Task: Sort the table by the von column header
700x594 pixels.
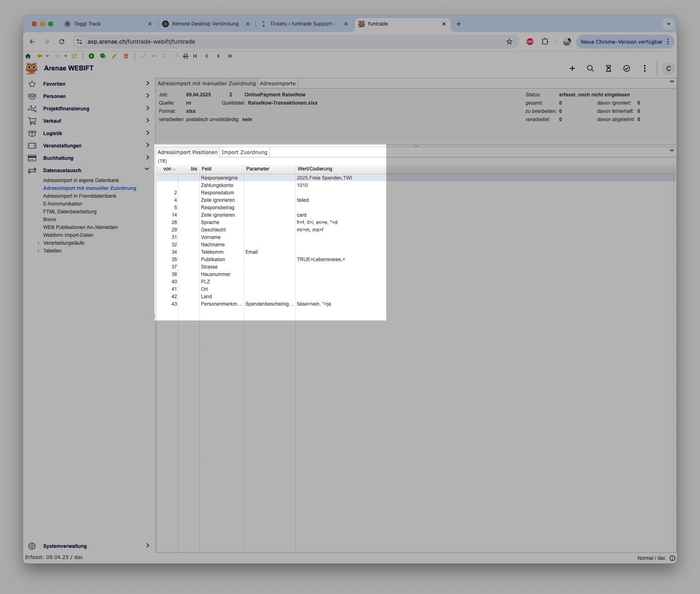Action: [x=167, y=169]
